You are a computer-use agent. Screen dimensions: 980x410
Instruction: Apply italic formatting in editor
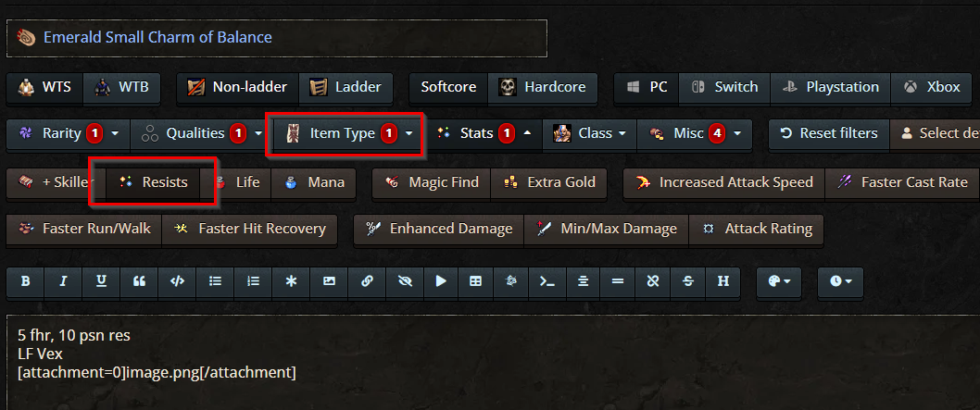pyautogui.click(x=63, y=280)
